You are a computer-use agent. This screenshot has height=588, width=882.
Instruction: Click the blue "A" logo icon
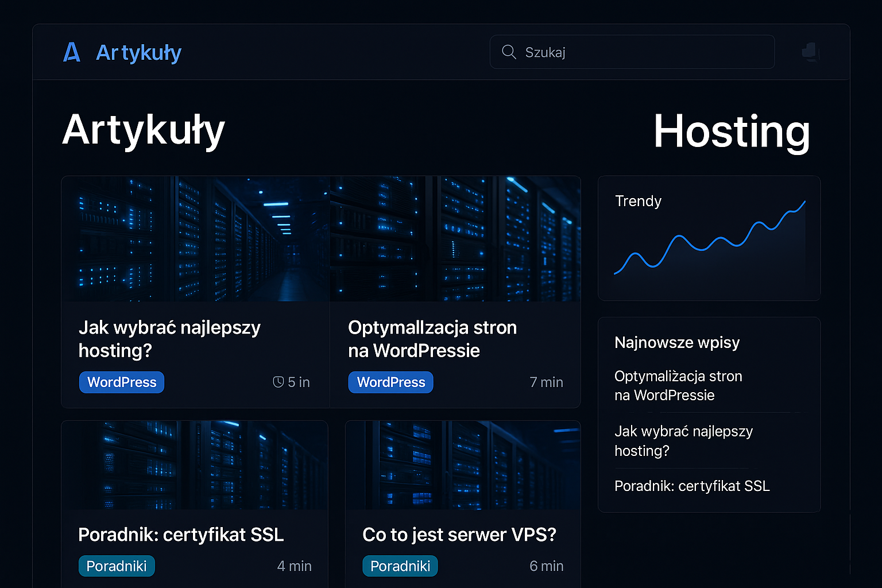[71, 52]
